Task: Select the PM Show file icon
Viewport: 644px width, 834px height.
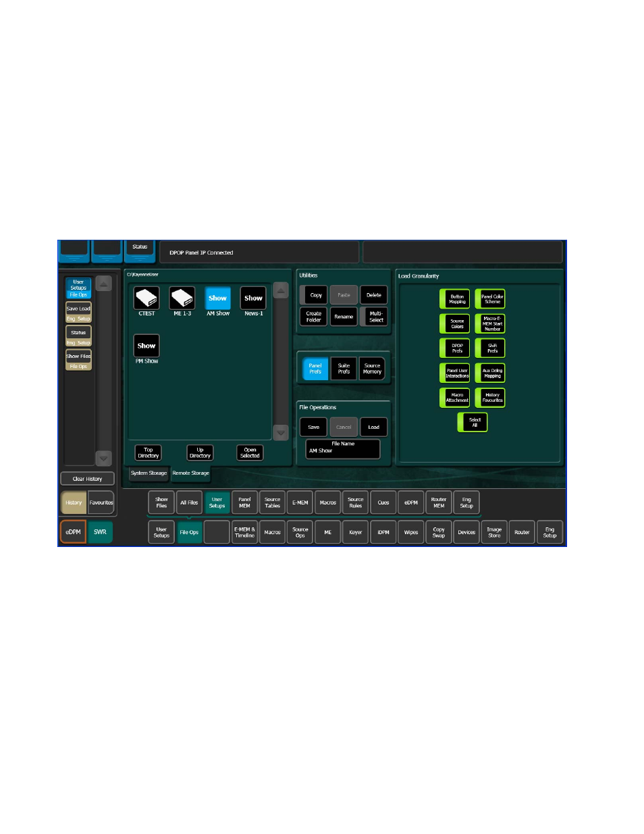Action: click(146, 346)
